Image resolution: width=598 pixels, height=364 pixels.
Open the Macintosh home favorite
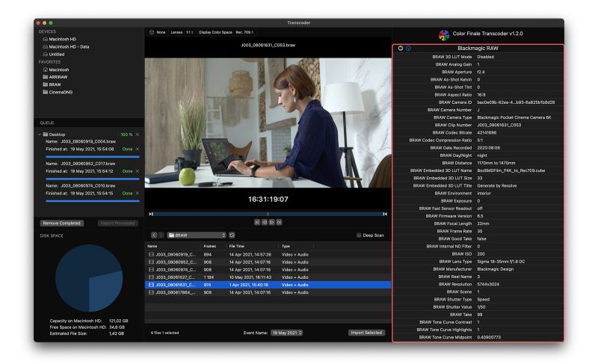coord(56,70)
